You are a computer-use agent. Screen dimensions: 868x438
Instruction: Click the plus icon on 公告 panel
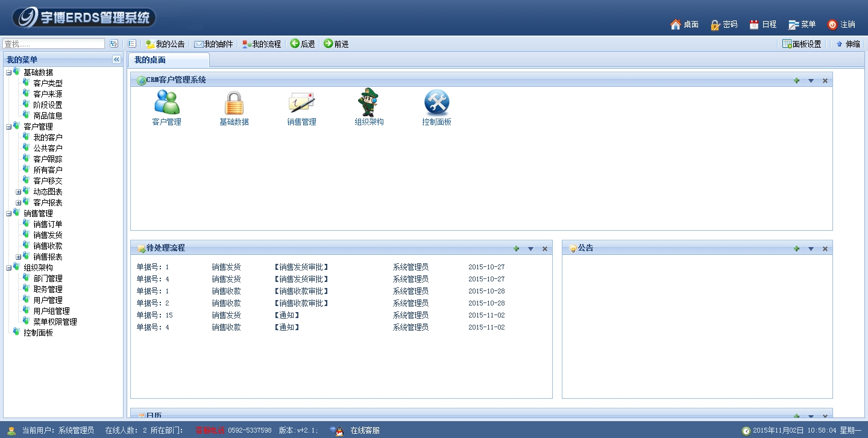point(796,249)
